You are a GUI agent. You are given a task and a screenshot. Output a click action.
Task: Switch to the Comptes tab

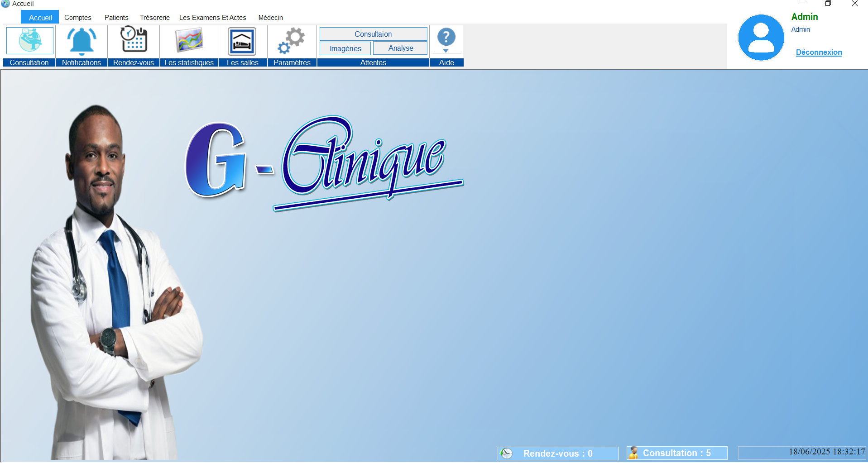pos(78,18)
